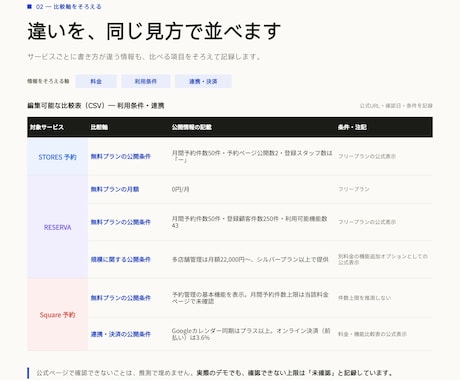Click the 条件・注記 column header

coord(352,127)
